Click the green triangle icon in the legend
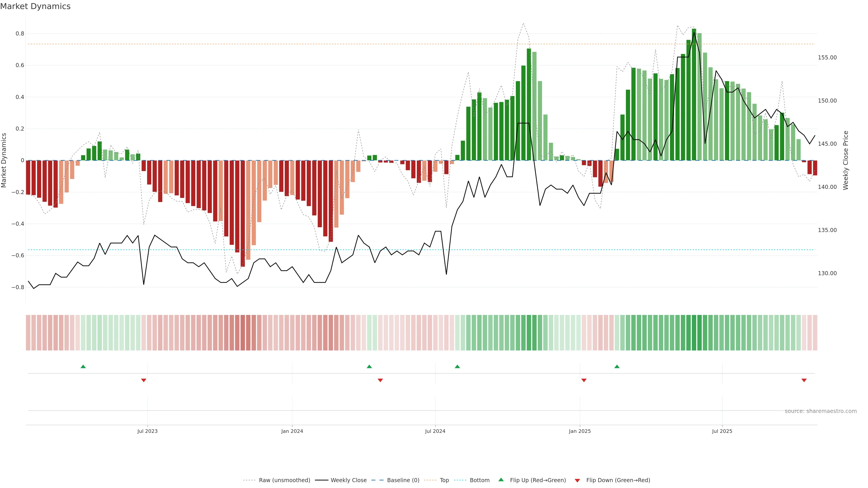The height and width of the screenshot is (488, 868). (501, 480)
